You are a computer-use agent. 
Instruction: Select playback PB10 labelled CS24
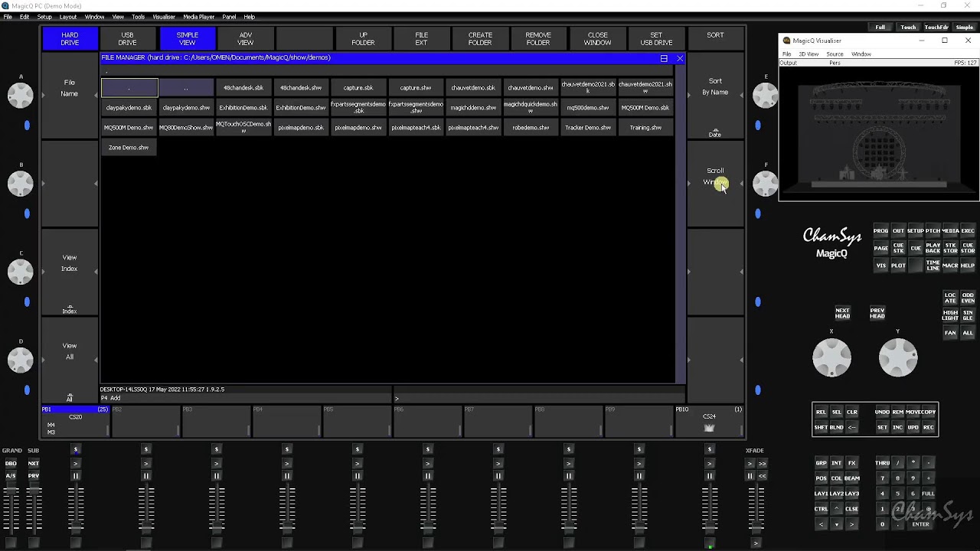709,421
